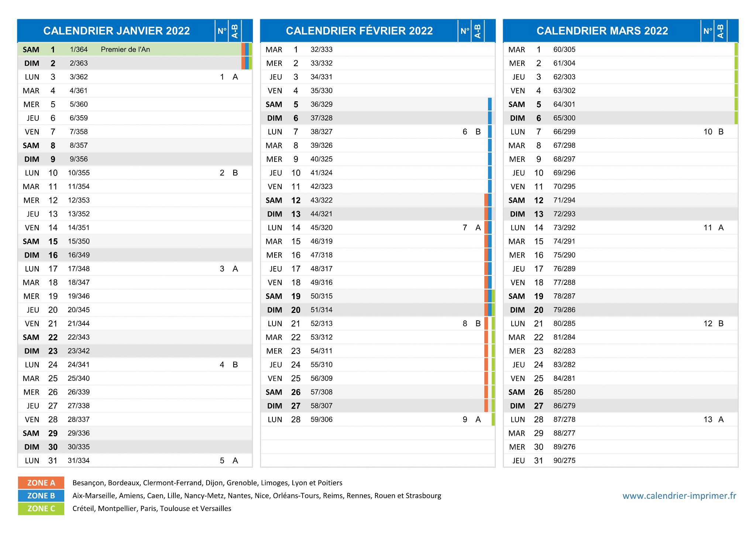Click day count '39/326' in February
This screenshot has height=535, width=756.
[322, 145]
